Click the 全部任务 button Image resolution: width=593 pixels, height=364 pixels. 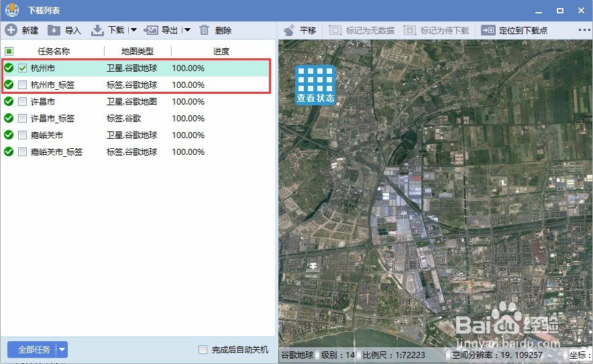coord(34,350)
